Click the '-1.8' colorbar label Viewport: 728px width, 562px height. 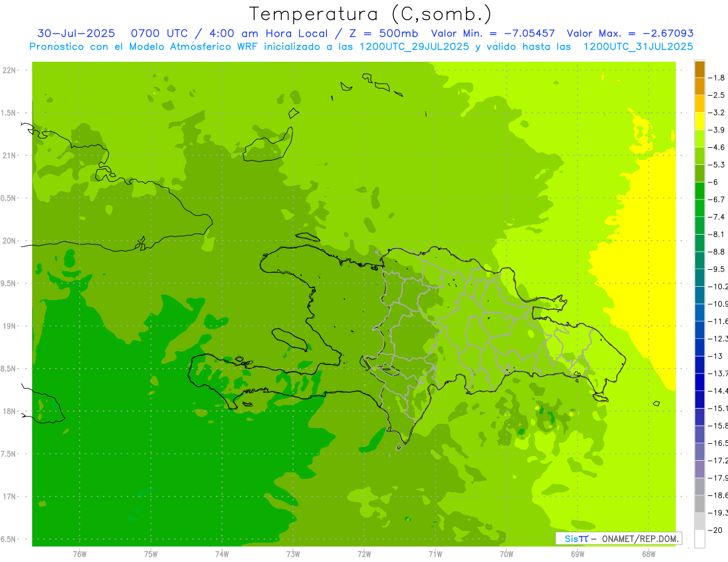click(x=717, y=78)
